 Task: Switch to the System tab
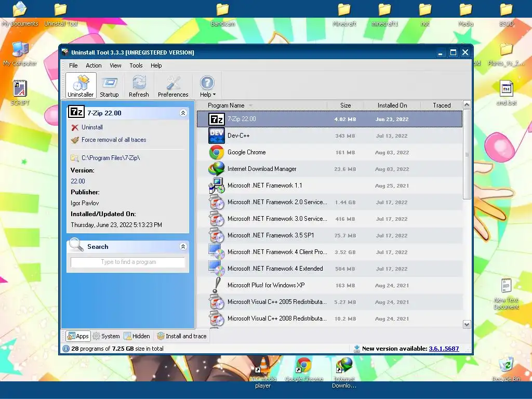(106, 336)
